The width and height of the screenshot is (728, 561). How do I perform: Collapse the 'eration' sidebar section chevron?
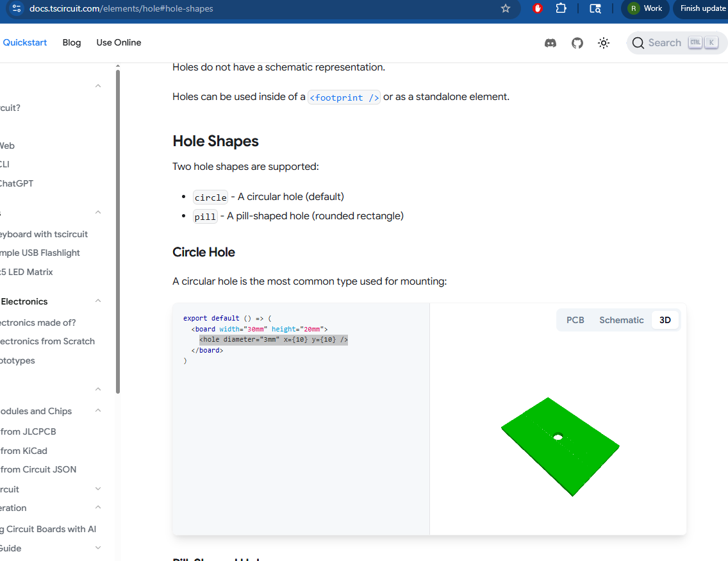tap(98, 507)
